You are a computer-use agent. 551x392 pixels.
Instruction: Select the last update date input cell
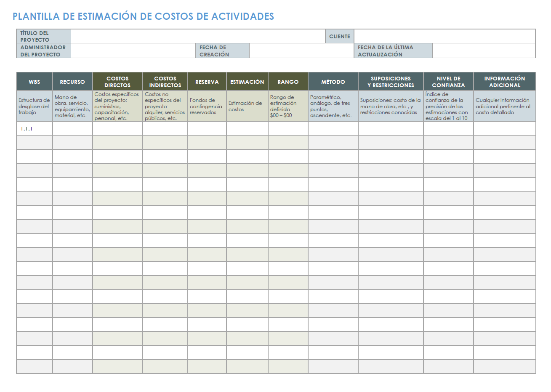(484, 51)
